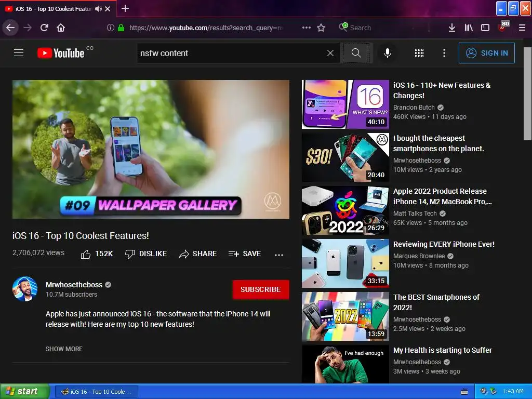Open The BEST Smartphones of 2022 thumbnail
This screenshot has width=532, height=399.
(x=345, y=316)
